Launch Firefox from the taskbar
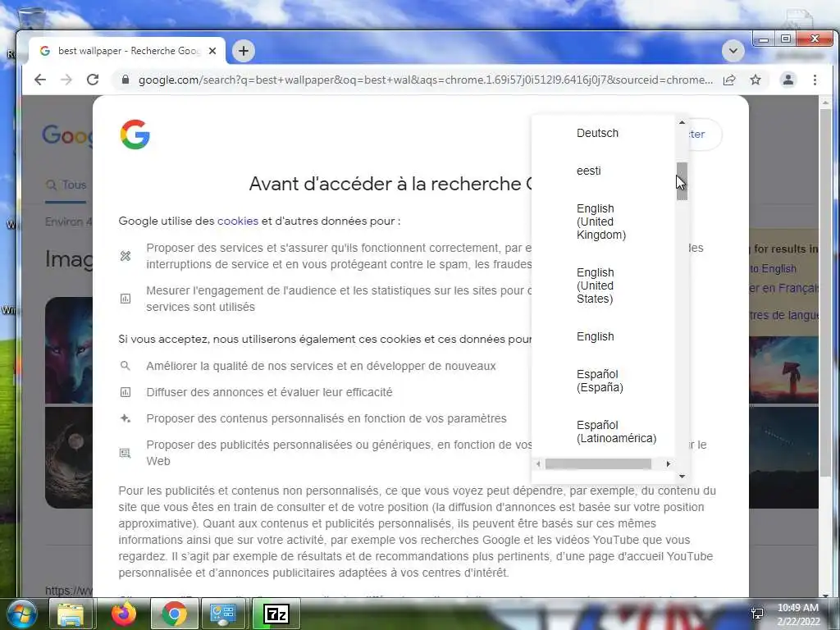 [124, 614]
